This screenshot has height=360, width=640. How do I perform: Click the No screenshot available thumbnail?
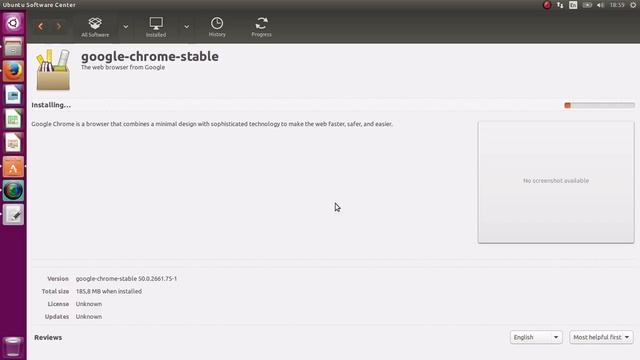[x=556, y=182]
